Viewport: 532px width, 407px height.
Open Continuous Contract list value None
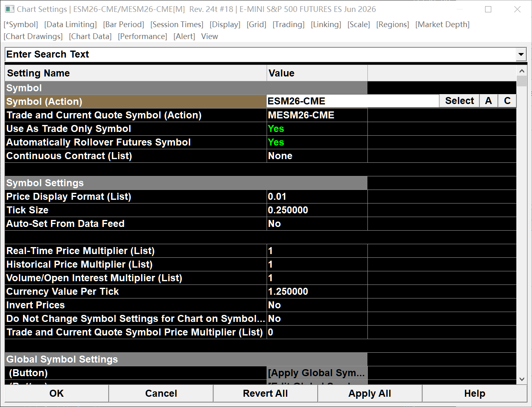[317, 156]
